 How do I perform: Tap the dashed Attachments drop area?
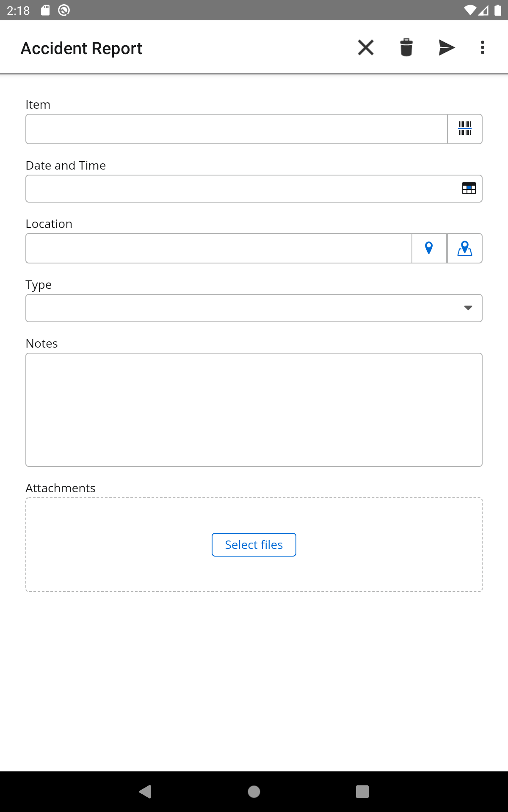(254, 545)
